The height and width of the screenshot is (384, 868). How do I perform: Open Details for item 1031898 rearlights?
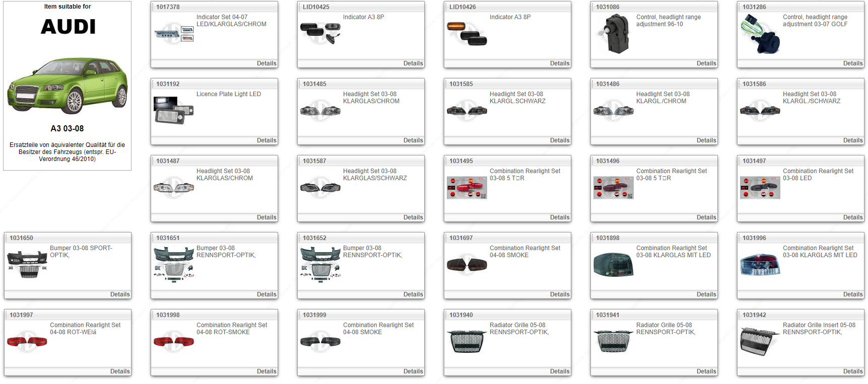coord(706,294)
